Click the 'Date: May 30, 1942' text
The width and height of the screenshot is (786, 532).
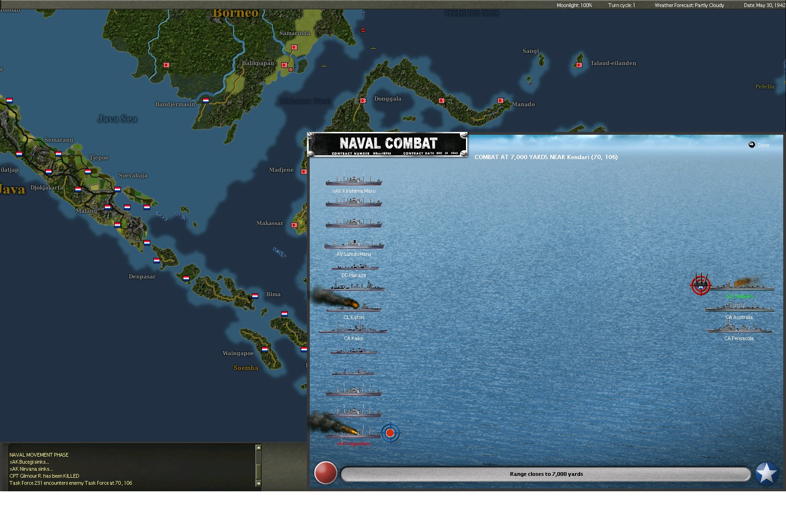[764, 5]
